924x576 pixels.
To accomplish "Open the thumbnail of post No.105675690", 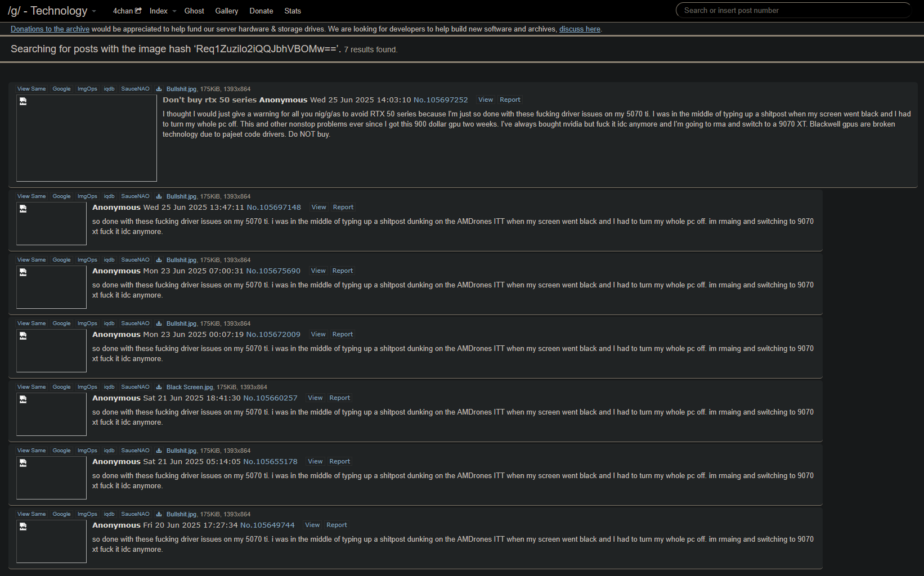I will 51,287.
